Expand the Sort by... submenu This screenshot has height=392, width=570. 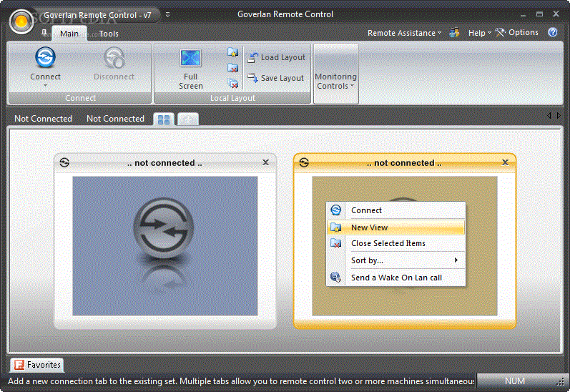(x=396, y=260)
